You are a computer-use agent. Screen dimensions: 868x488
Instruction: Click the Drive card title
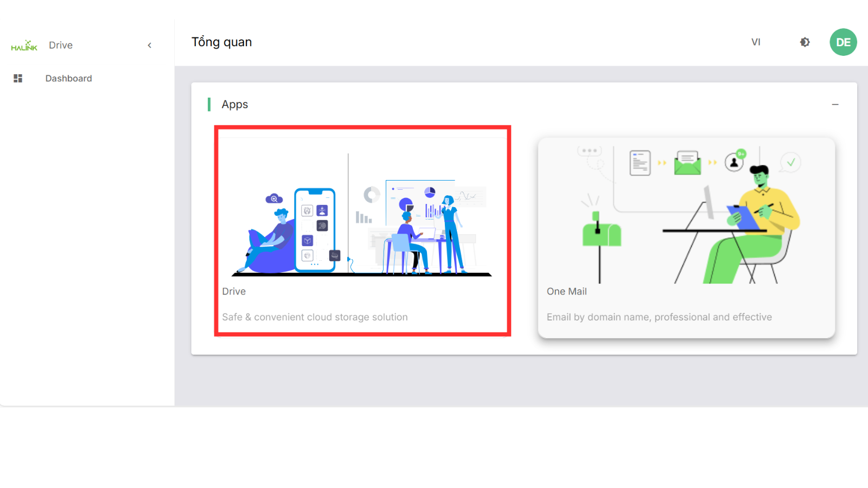tap(234, 292)
